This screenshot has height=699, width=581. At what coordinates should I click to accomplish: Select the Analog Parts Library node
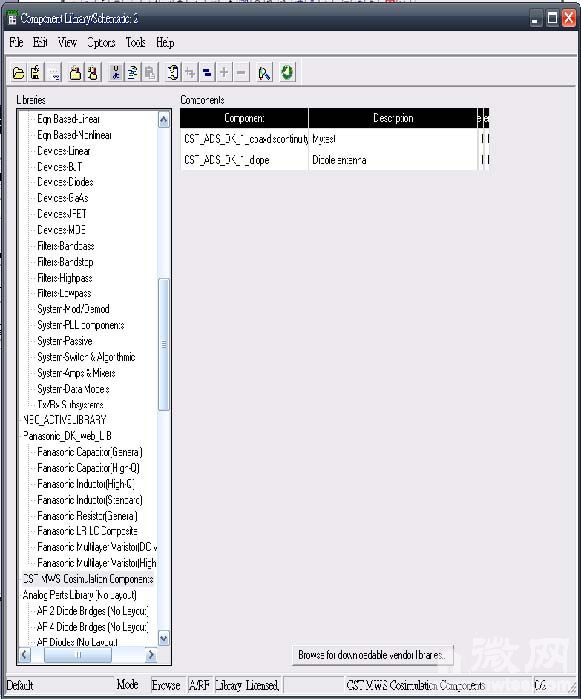(79, 595)
